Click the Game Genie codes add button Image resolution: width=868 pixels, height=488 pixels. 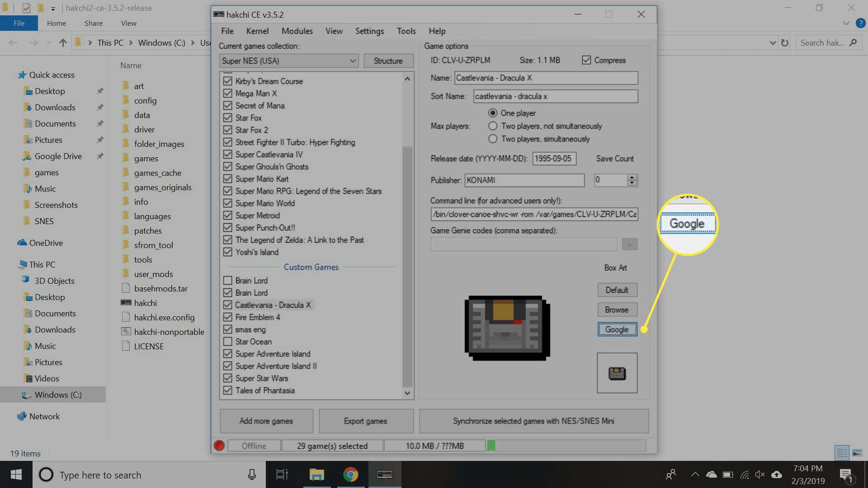point(630,244)
